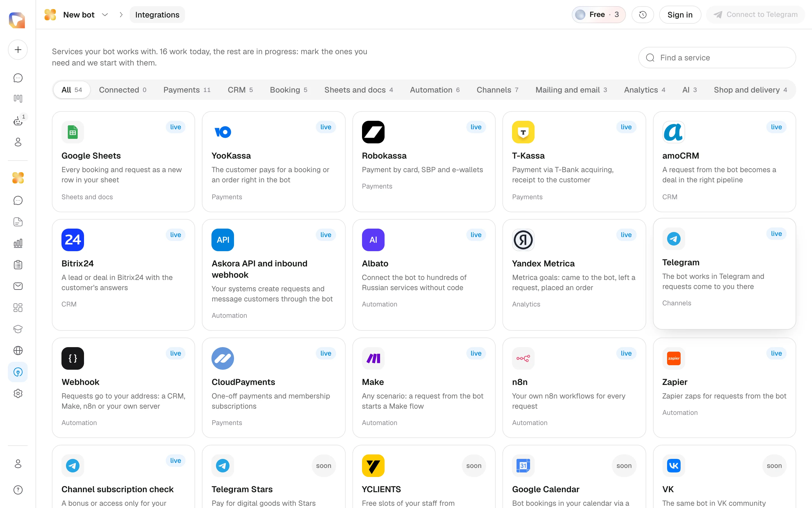Open the settings gear sidebar icon

[x=18, y=393]
